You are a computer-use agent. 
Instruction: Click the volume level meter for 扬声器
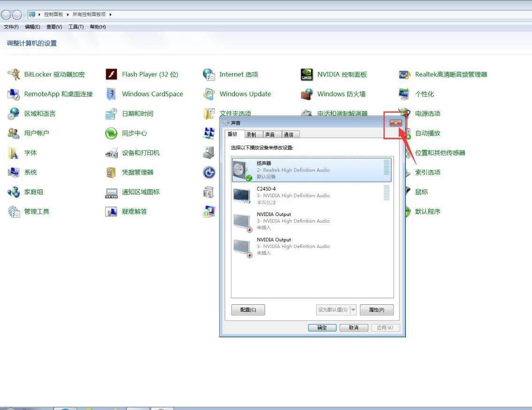[x=387, y=168]
